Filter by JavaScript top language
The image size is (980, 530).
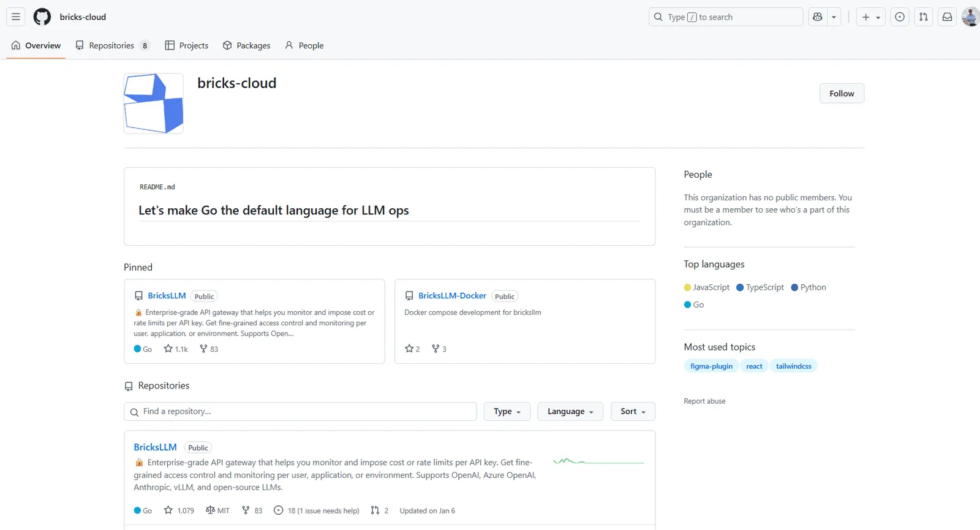pyautogui.click(x=707, y=287)
